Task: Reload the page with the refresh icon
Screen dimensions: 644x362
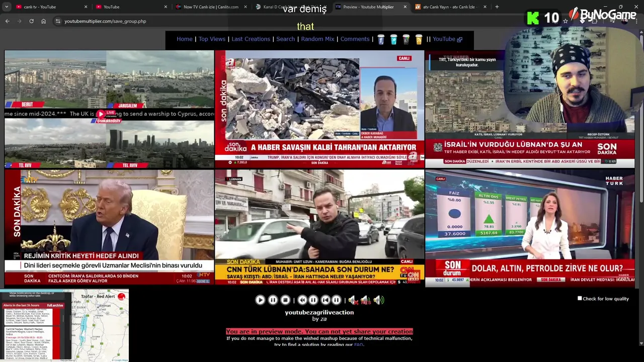Action: [x=31, y=21]
